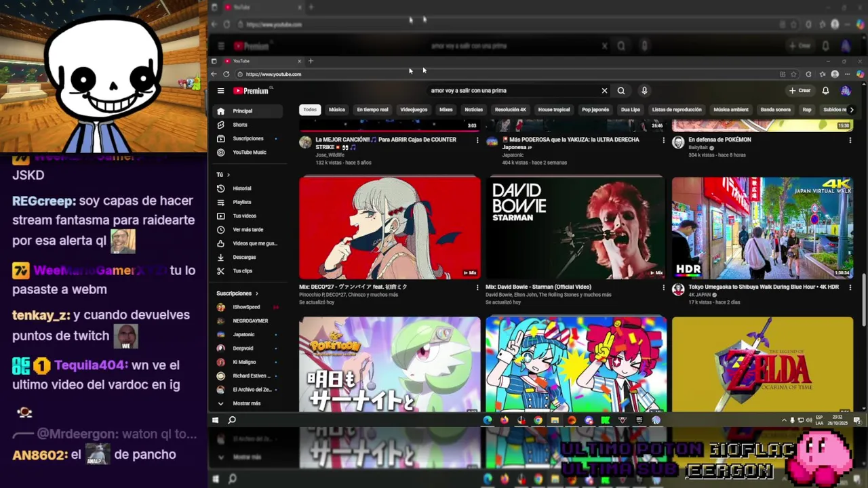Open the YouTube hamburger guide menu
Image resolution: width=868 pixels, height=488 pixels.
tap(220, 91)
